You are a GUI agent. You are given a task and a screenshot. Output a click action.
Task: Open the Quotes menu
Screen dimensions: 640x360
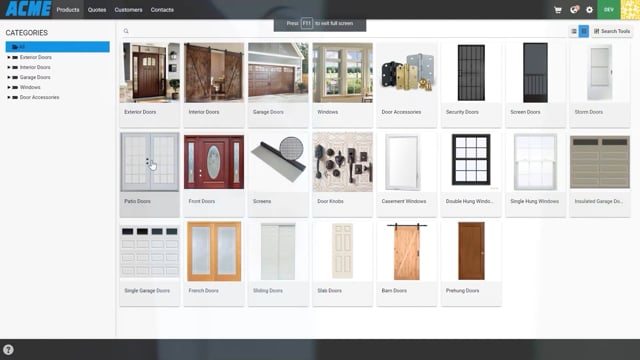click(97, 9)
